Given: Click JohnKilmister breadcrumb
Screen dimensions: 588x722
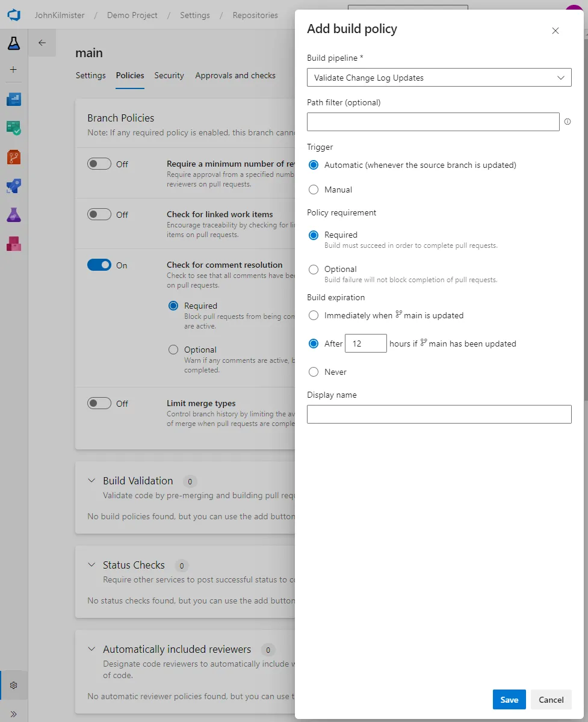Looking at the screenshot, I should click(60, 15).
